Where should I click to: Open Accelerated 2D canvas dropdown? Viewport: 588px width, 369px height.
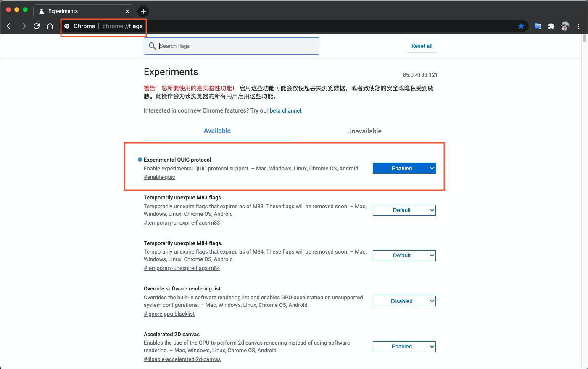click(404, 347)
